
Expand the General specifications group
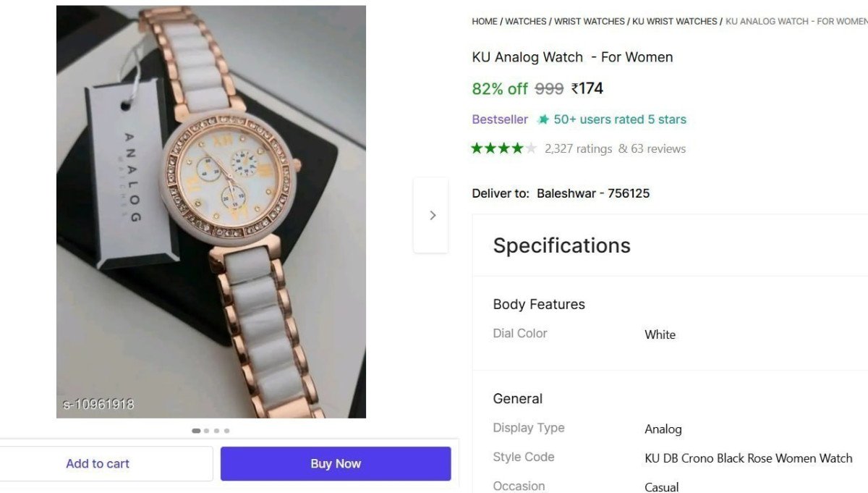click(517, 398)
